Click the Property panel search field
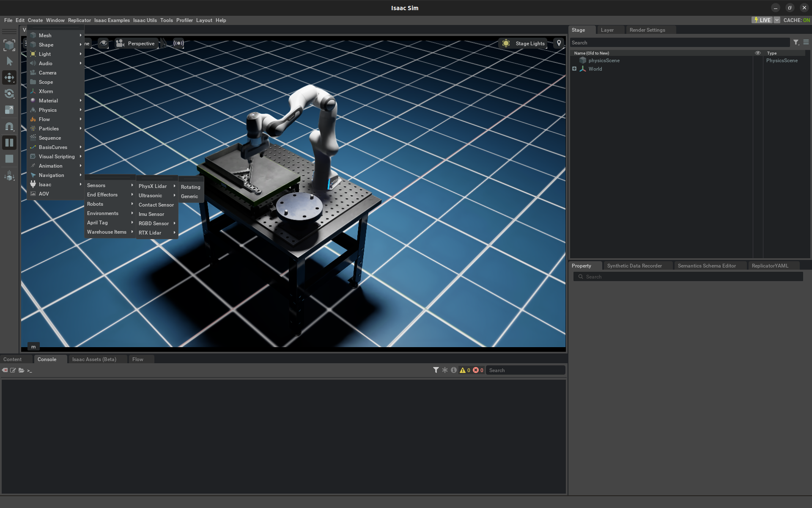This screenshot has height=508, width=812. pos(688,277)
